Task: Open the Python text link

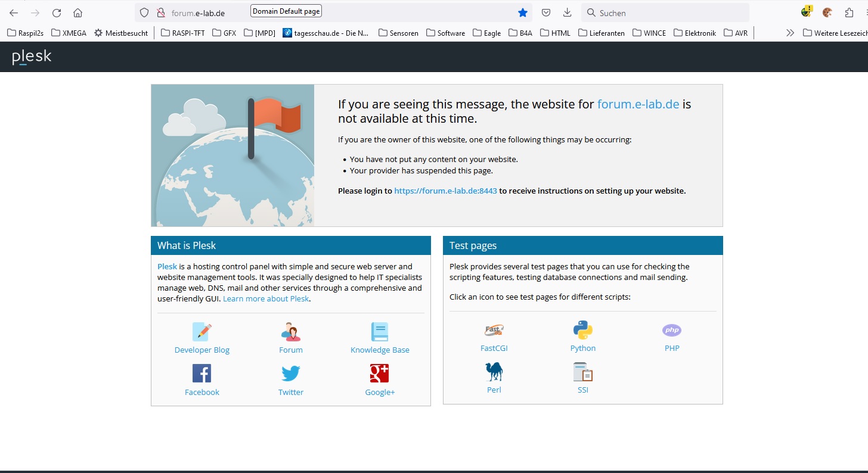Action: 583,348
